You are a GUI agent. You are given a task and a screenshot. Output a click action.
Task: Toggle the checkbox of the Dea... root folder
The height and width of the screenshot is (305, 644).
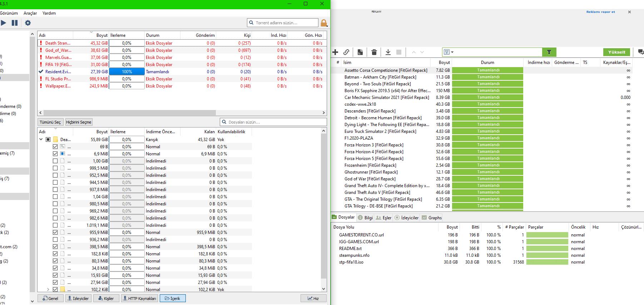pos(48,140)
